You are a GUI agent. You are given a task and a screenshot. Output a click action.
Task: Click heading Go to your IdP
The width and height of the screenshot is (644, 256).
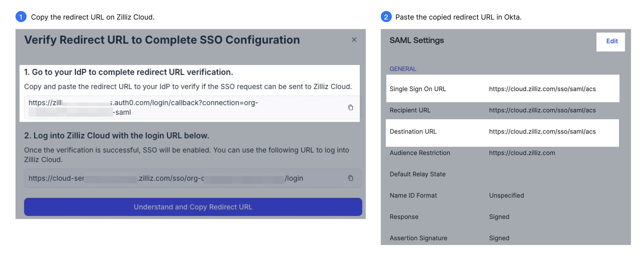tap(128, 72)
